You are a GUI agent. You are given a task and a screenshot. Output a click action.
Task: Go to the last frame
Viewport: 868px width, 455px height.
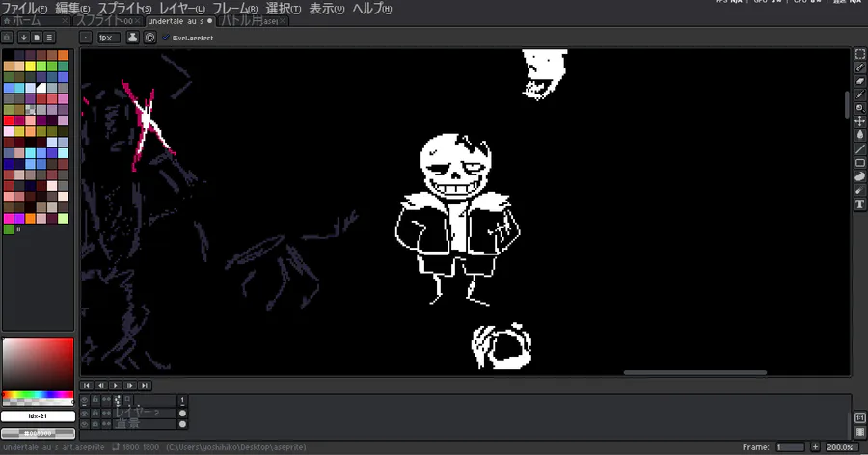pos(144,386)
